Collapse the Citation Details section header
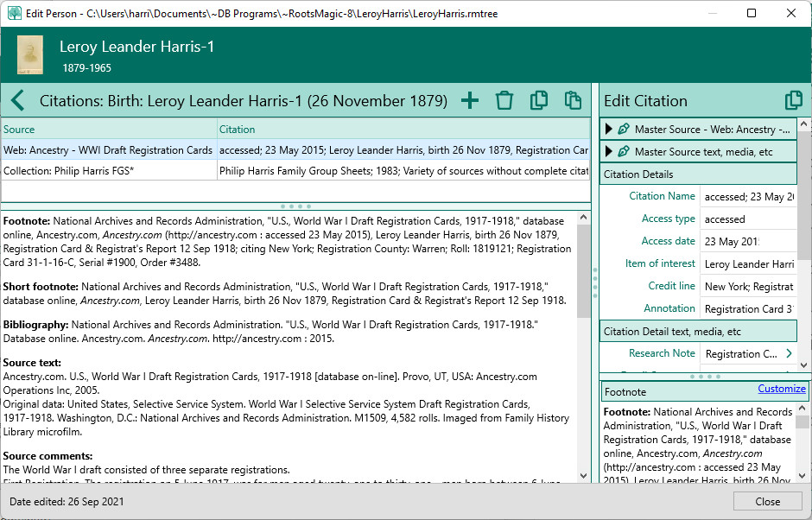Viewport: 812px width, 520px height. (x=698, y=174)
